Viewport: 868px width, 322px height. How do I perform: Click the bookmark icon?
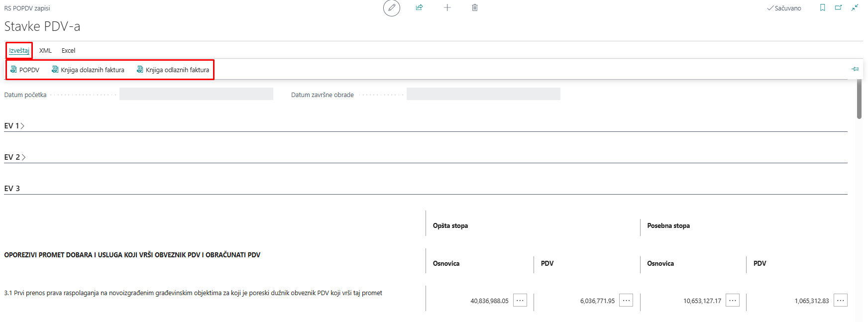click(822, 7)
